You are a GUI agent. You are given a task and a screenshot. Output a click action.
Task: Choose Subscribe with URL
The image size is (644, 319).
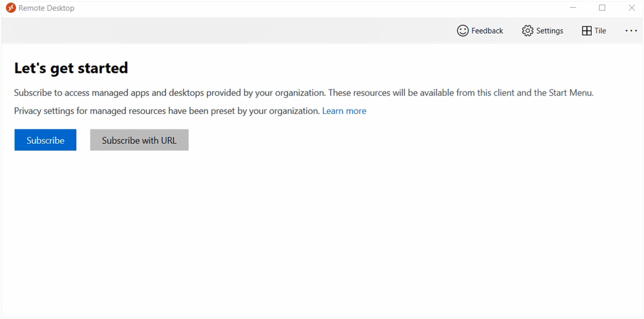(x=139, y=140)
